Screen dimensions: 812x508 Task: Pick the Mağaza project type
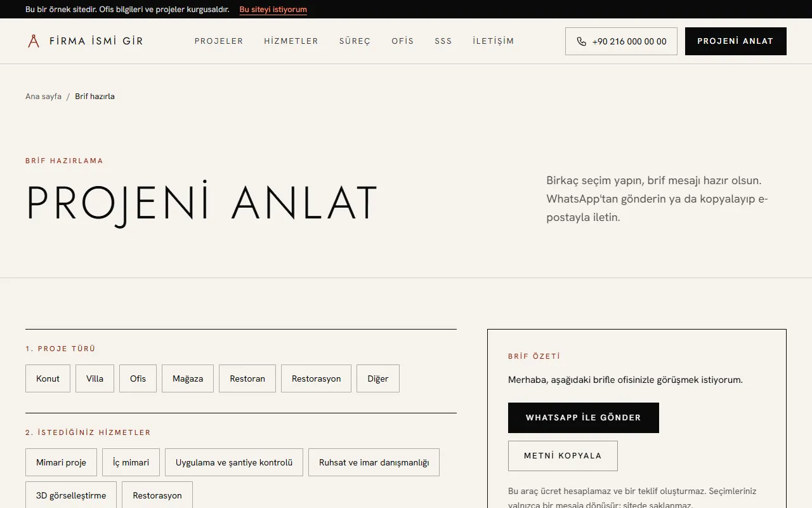pos(188,378)
